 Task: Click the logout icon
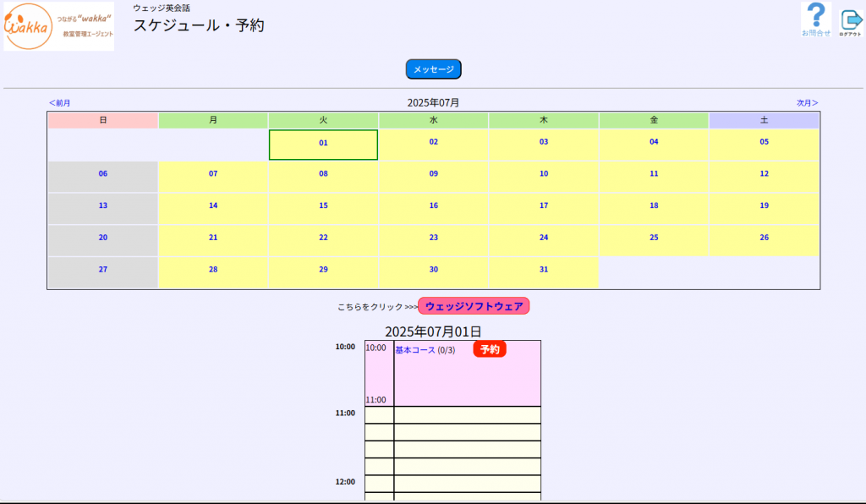(850, 22)
